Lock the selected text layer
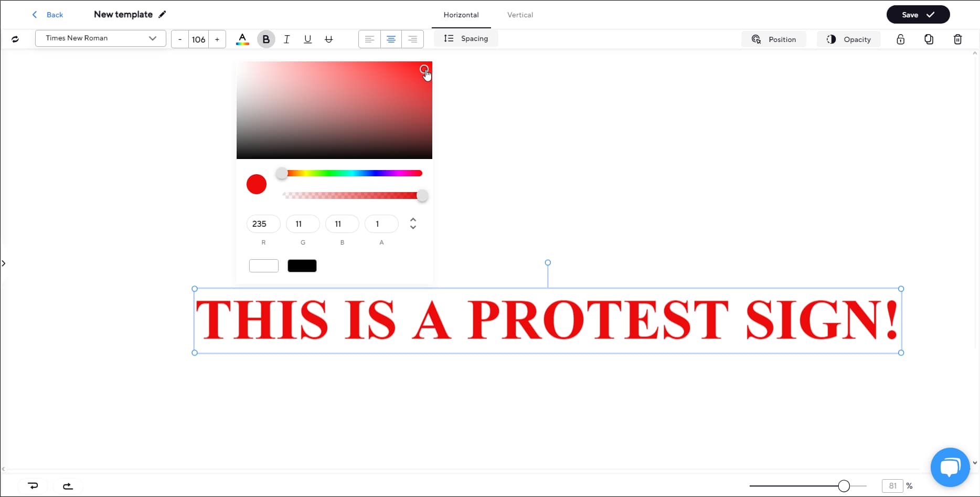Viewport: 980px width, 497px height. pyautogui.click(x=901, y=39)
